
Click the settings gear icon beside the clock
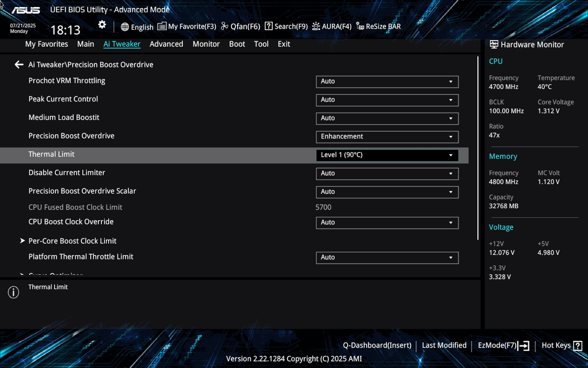[x=102, y=25]
